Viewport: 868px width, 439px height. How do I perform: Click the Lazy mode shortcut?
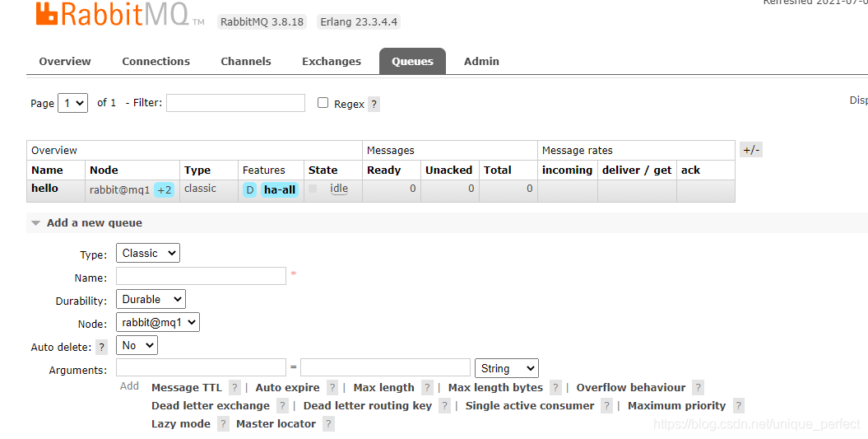tap(181, 425)
